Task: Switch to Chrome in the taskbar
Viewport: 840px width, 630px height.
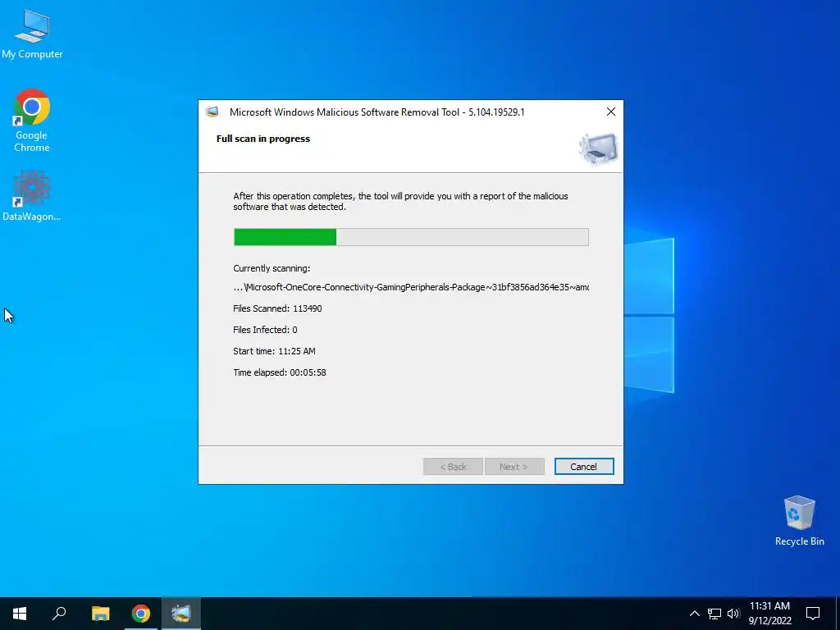Action: 141,614
